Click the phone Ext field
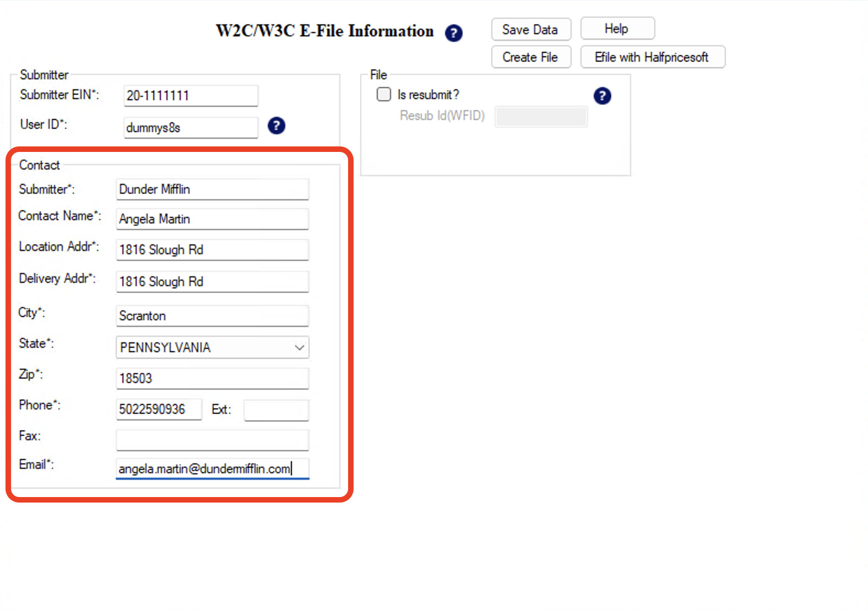868x611 pixels. point(276,410)
